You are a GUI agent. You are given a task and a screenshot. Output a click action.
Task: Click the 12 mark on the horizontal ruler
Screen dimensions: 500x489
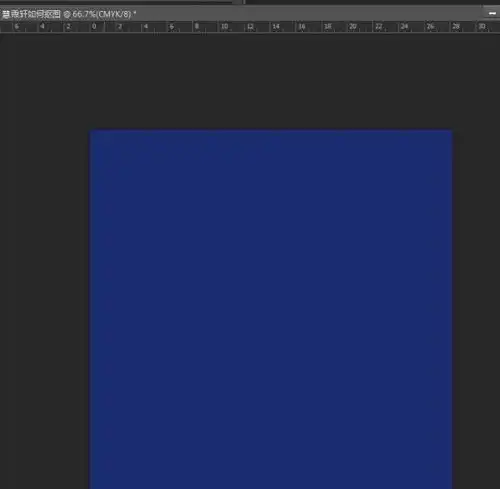click(x=250, y=26)
